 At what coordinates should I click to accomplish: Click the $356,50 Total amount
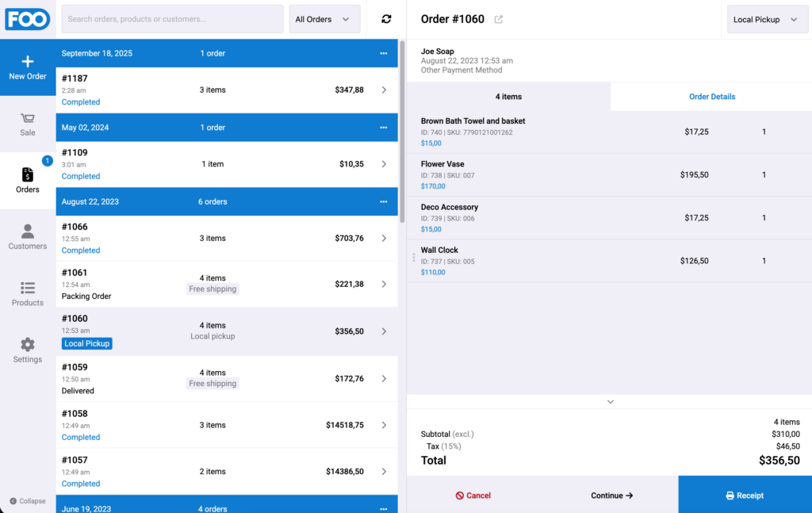[779, 460]
